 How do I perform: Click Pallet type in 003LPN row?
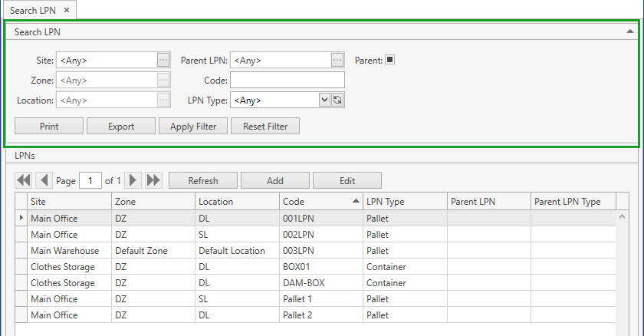[x=405, y=251]
